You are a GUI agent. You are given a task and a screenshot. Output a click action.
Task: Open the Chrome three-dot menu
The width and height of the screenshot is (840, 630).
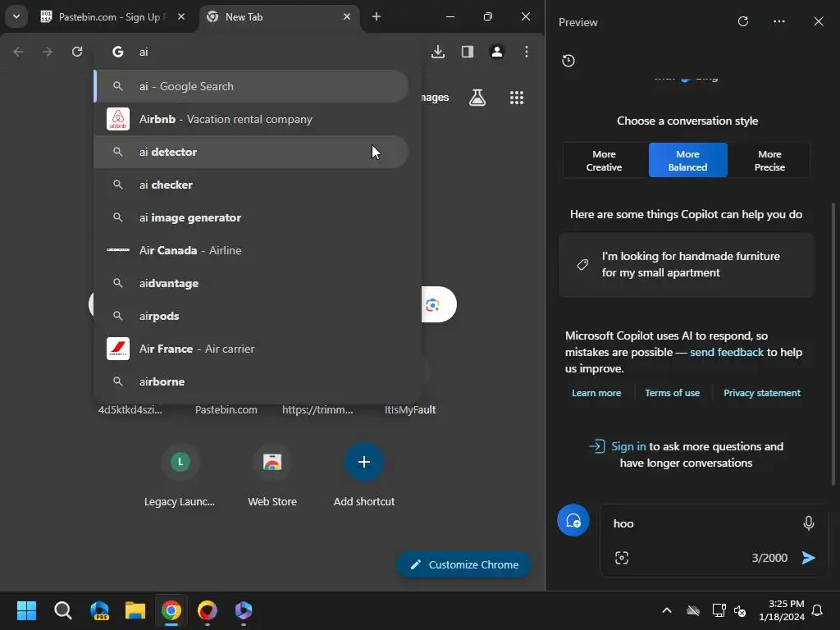527,52
